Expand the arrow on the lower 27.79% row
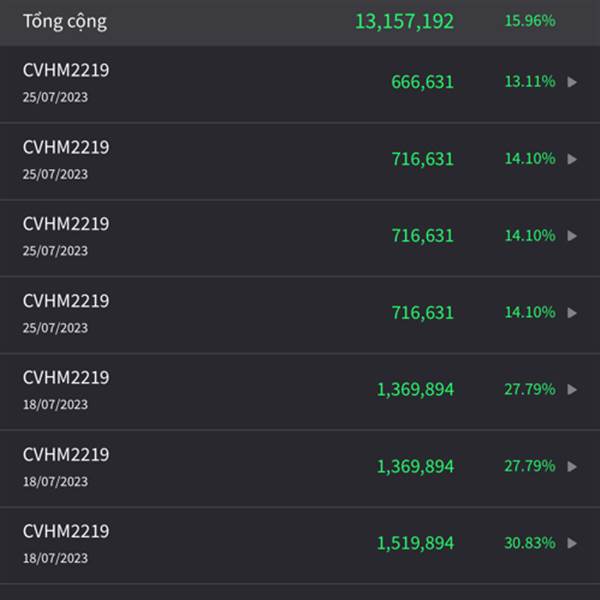The height and width of the screenshot is (600, 600). pyautogui.click(x=572, y=466)
